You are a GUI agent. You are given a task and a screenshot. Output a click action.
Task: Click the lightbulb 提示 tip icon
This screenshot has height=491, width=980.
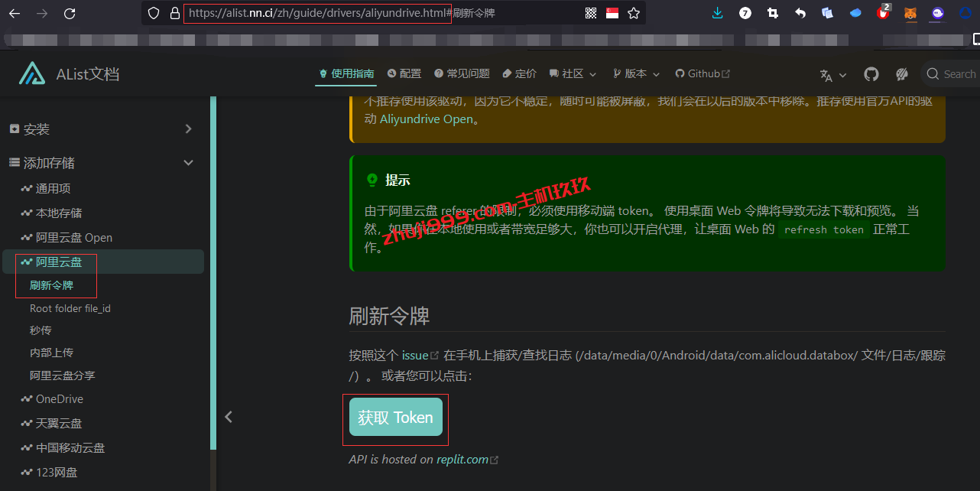372,180
